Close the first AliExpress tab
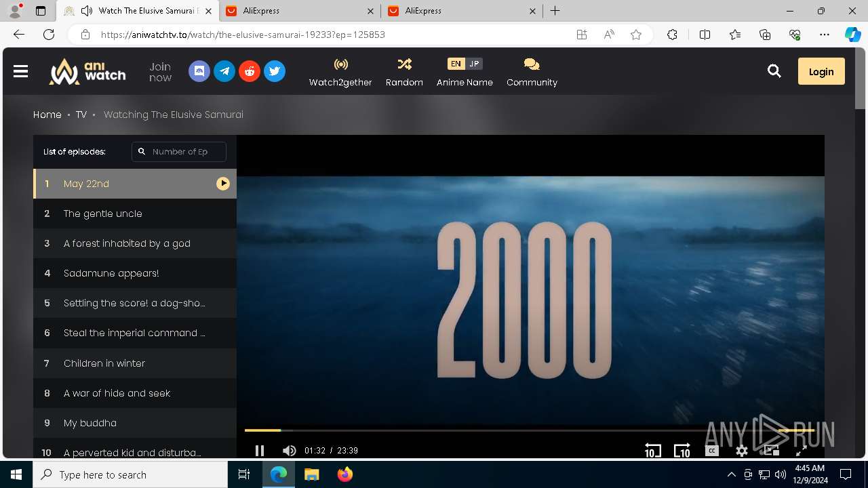Image resolution: width=868 pixels, height=488 pixels. (370, 11)
